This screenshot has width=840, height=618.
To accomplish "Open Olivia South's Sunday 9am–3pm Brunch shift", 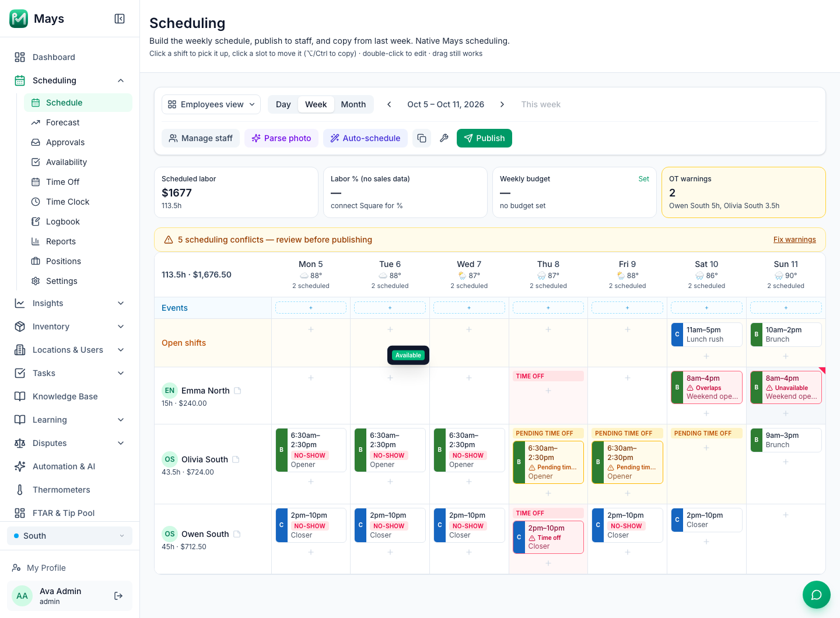I will click(x=786, y=440).
